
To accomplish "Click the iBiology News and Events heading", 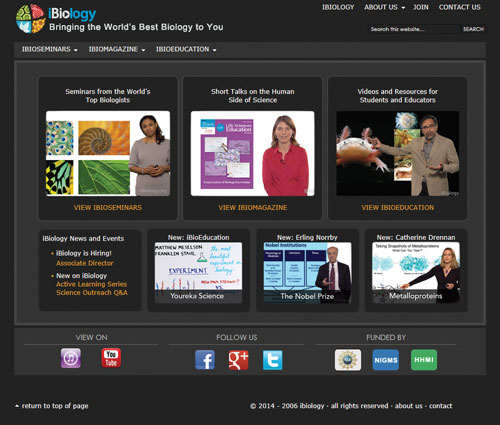I will pyautogui.click(x=83, y=239).
